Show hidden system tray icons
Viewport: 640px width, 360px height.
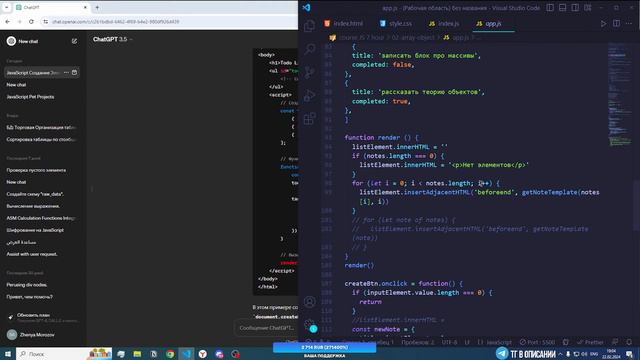[x=560, y=354]
